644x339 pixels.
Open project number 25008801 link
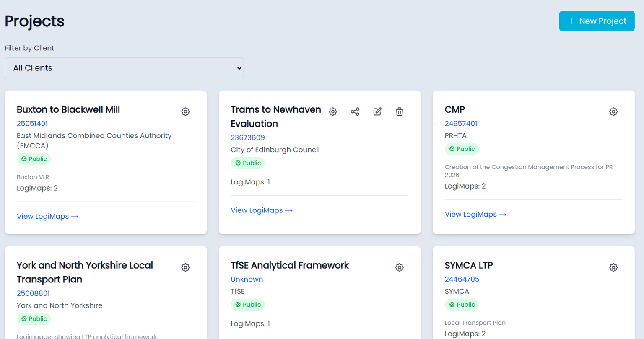pyautogui.click(x=33, y=293)
